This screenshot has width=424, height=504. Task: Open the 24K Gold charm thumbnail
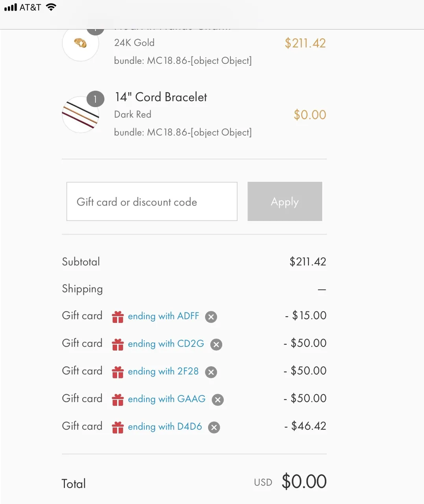pos(81,43)
